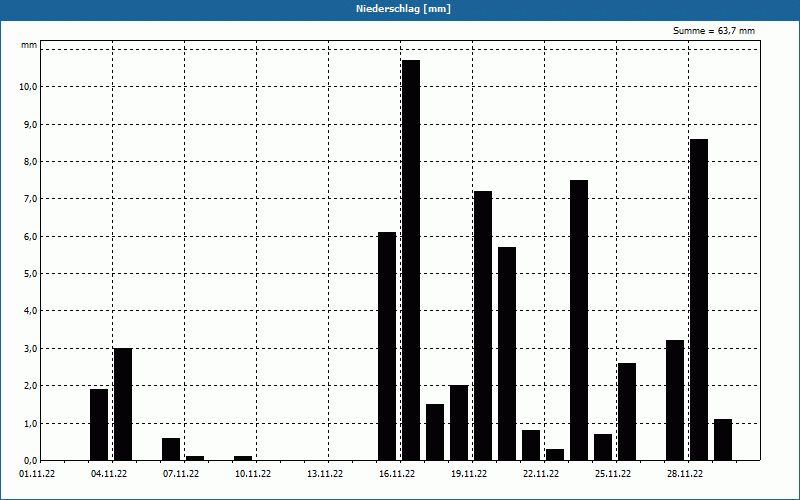This screenshot has height=500, width=800.
Task: Select the "7,0" y-axis value
Action: [x=30, y=199]
